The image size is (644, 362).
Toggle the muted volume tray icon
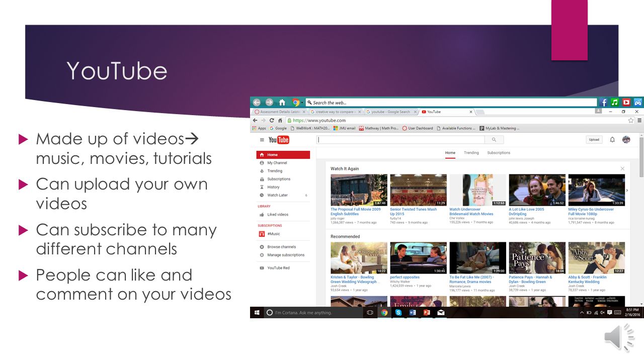603,313
